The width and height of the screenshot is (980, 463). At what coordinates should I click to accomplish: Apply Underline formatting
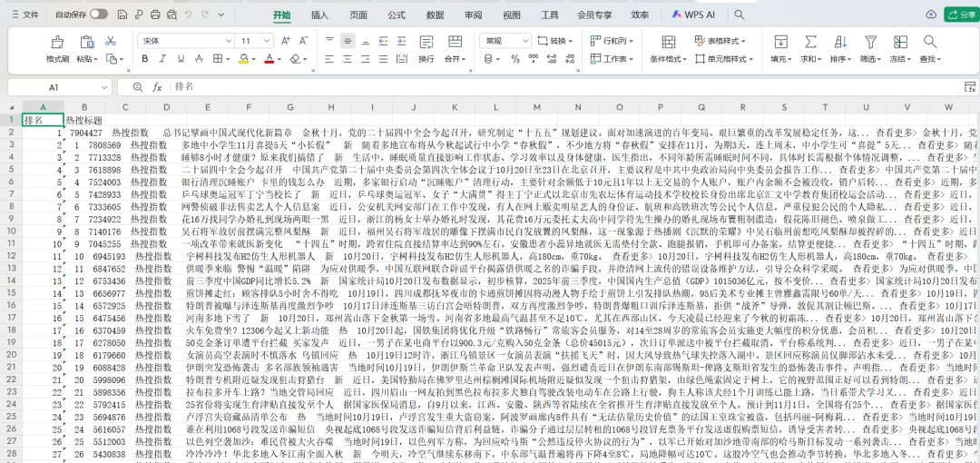[181, 59]
